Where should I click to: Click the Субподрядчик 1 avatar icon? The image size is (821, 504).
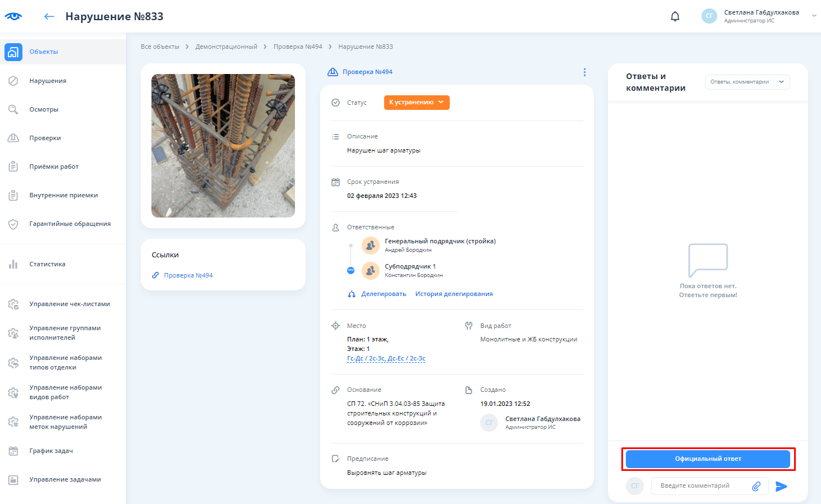click(371, 271)
